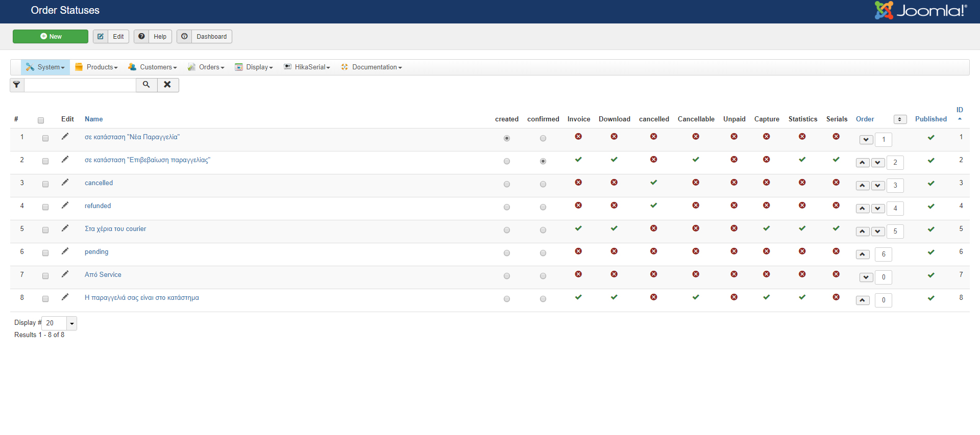Check the select-all checkbox in header
This screenshot has width=980, height=435.
(41, 120)
